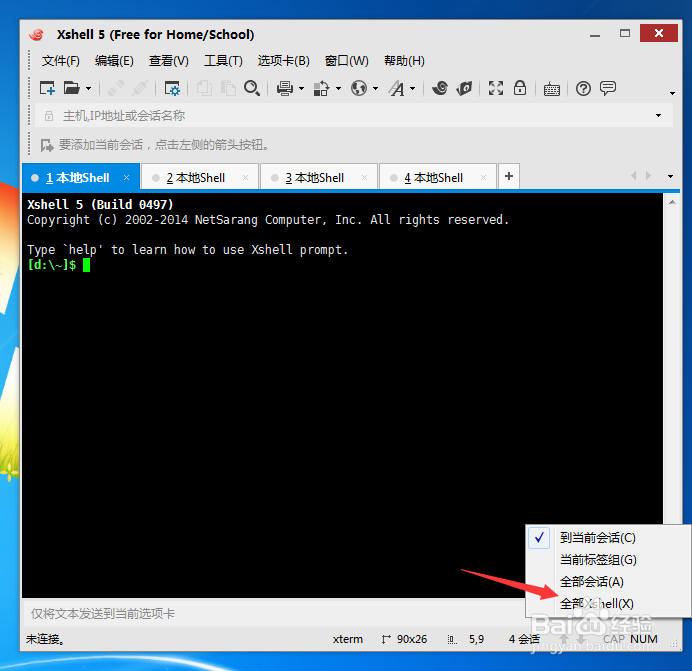
Task: Click the Open session folder icon
Action: click(71, 88)
